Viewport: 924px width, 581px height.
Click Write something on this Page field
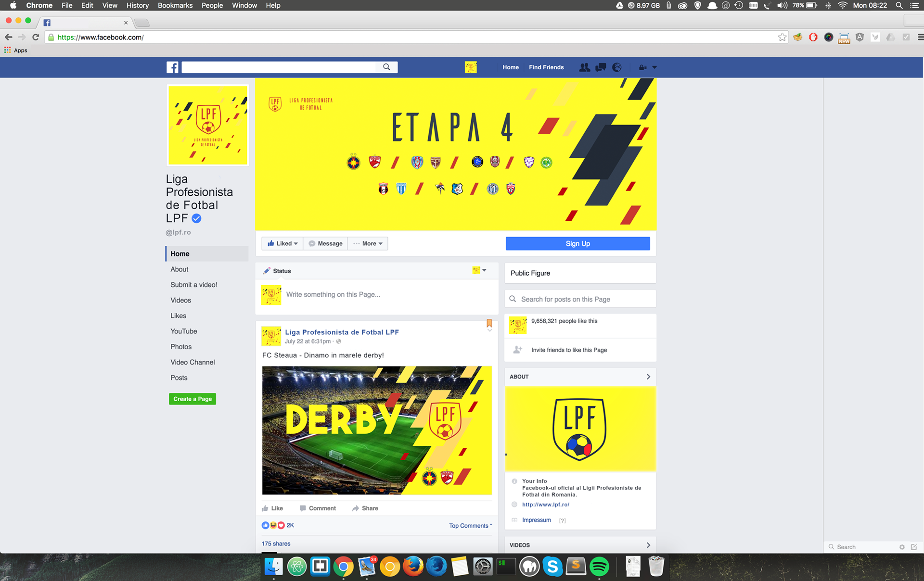(x=333, y=294)
